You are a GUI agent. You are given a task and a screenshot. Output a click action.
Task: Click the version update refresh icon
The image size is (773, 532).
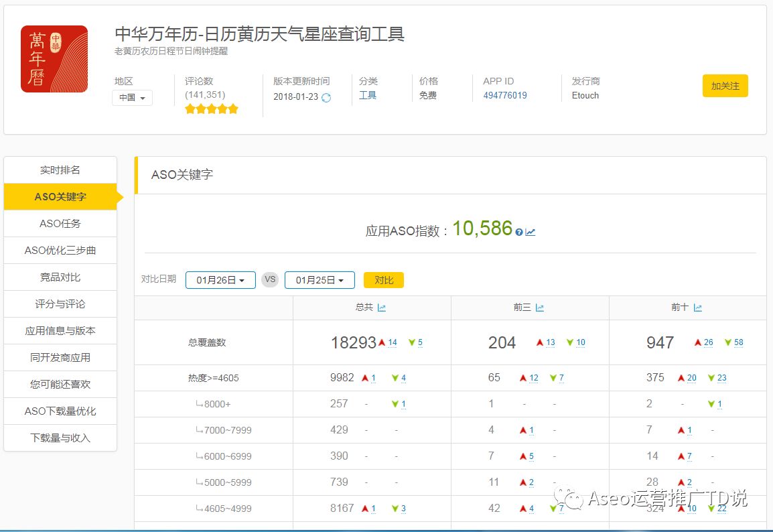coord(326,97)
